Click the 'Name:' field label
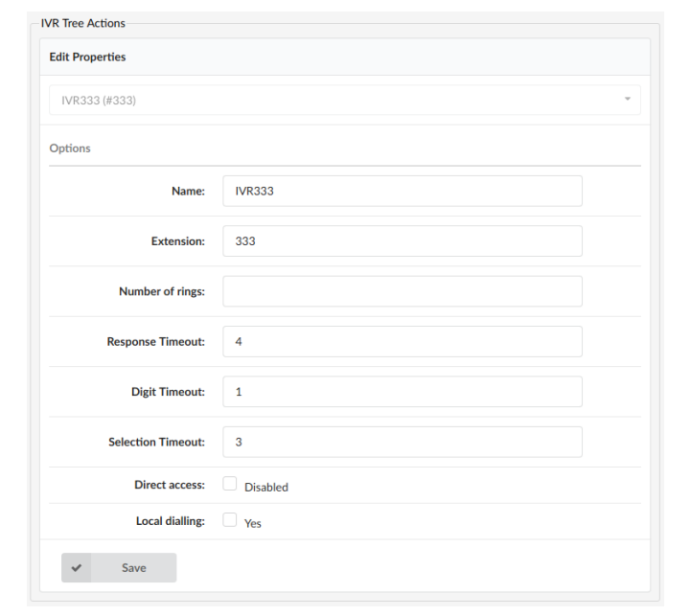Viewport: 690px width, 616px height. [188, 192]
